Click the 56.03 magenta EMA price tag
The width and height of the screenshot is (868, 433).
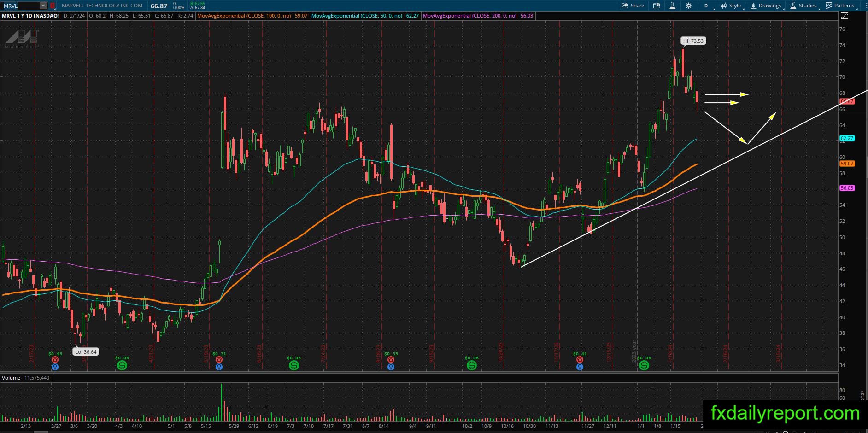[x=847, y=188]
